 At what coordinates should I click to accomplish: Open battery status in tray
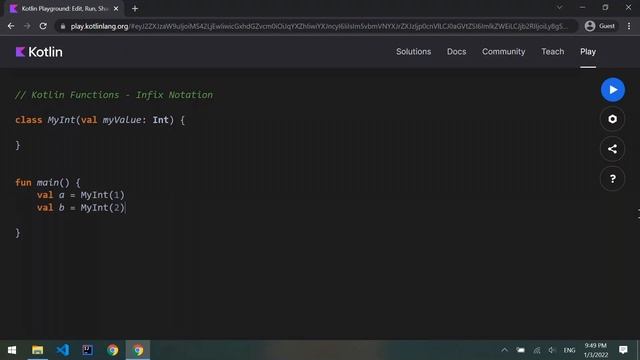(520, 350)
